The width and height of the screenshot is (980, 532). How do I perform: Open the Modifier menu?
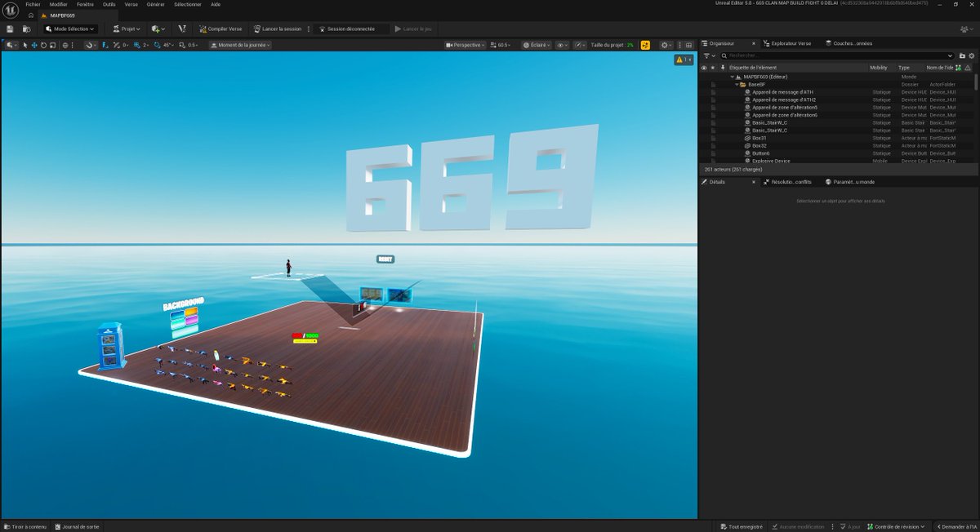pyautogui.click(x=59, y=4)
